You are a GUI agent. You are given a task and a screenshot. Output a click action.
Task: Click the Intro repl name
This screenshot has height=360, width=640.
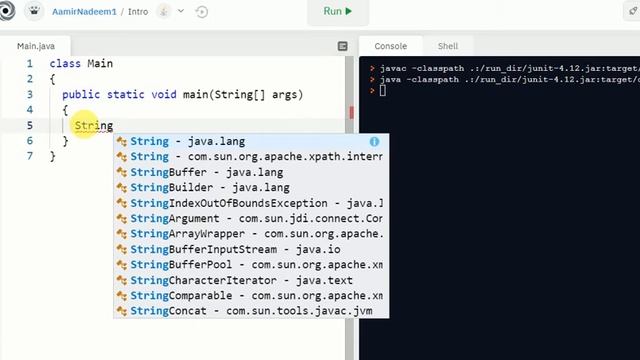click(138, 12)
